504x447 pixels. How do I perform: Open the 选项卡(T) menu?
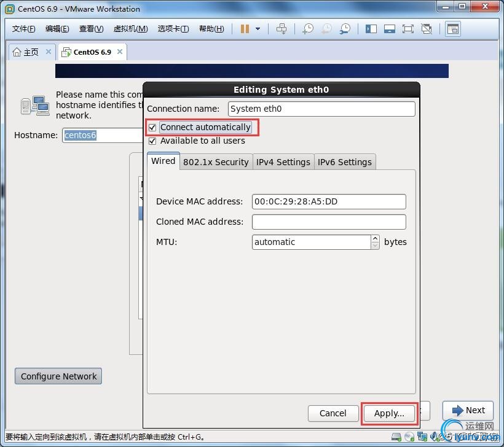pyautogui.click(x=173, y=29)
